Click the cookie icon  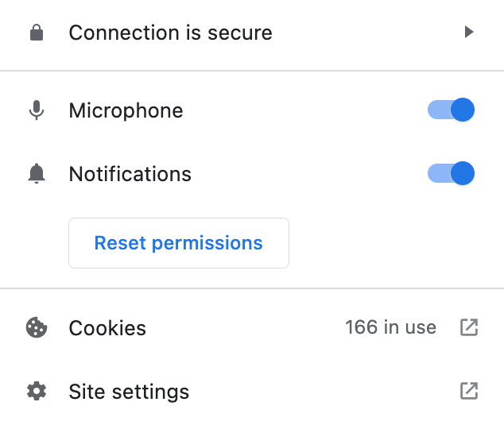[x=37, y=327]
